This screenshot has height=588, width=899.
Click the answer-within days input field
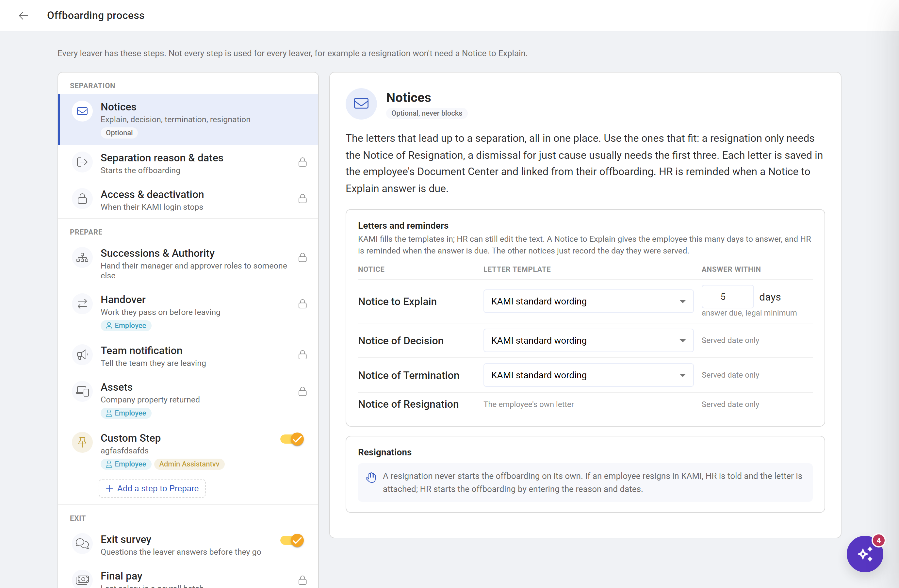(727, 297)
